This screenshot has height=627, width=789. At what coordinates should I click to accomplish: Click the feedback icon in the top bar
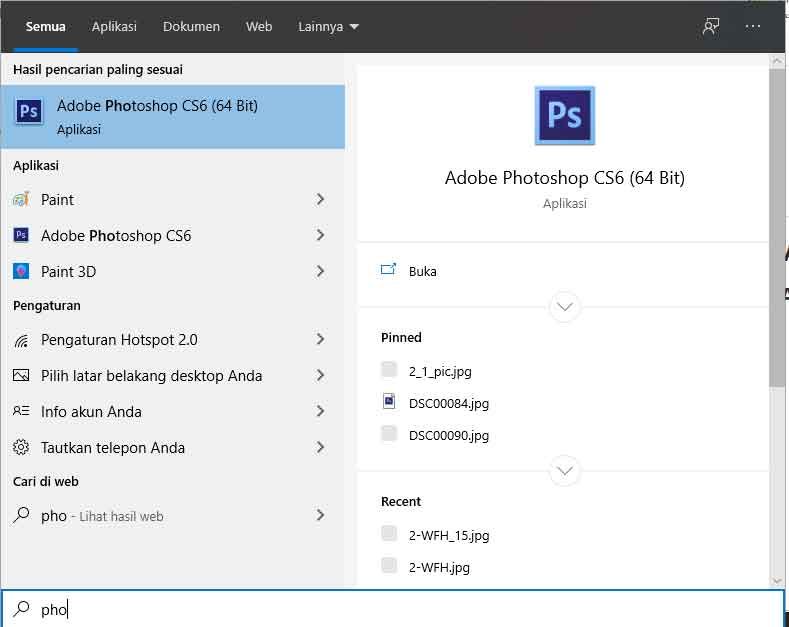(711, 27)
